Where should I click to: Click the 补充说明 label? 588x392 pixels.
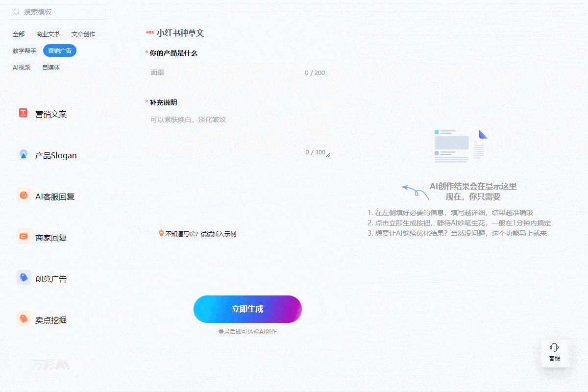163,102
